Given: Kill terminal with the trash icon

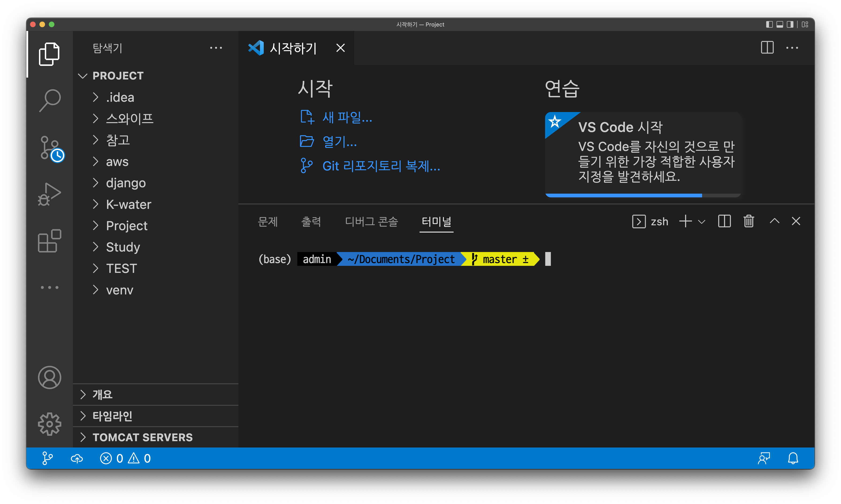Looking at the screenshot, I should [x=749, y=222].
